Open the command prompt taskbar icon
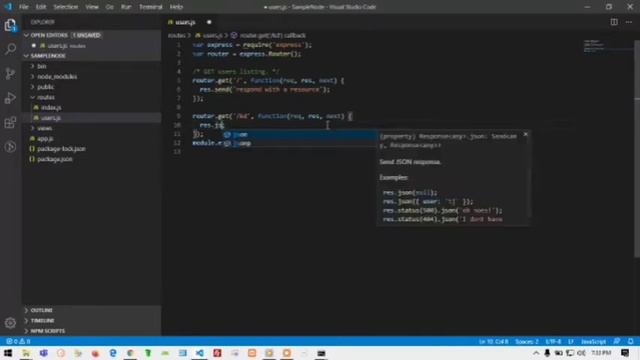 point(321,353)
